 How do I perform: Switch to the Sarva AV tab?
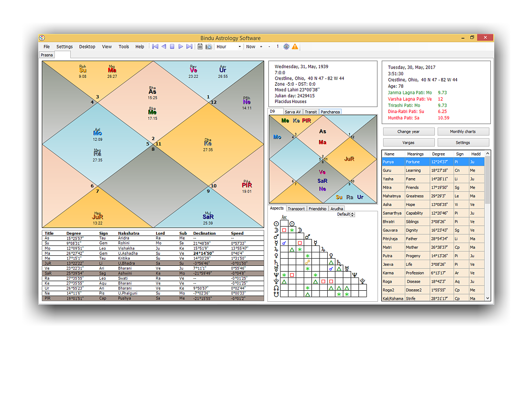[x=293, y=112]
